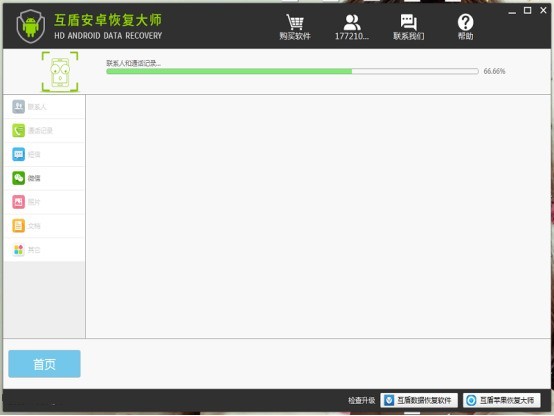Image resolution: width=554 pixels, height=416 pixels.
Task: Click the 微信 label text in sidebar
Action: (34, 178)
